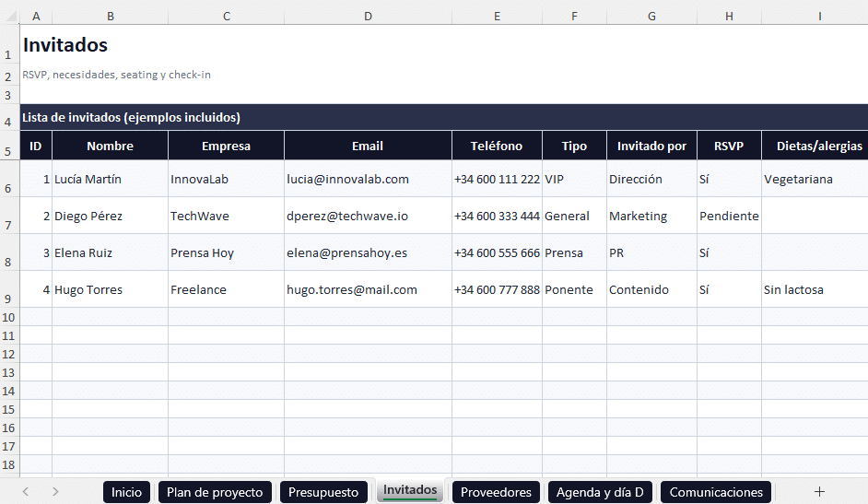Screen dimensions: 868x504
Task: Open the Inicio sheet tab
Action: pos(126,492)
